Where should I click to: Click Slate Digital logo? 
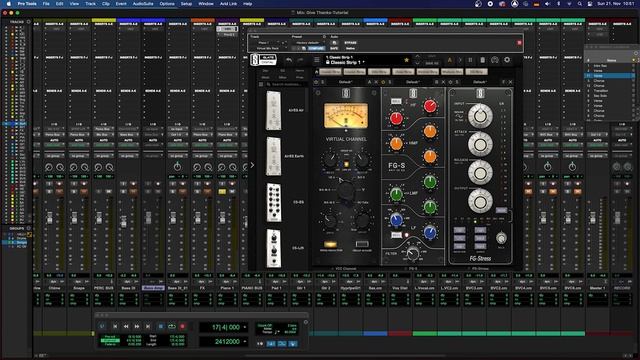tap(263, 60)
